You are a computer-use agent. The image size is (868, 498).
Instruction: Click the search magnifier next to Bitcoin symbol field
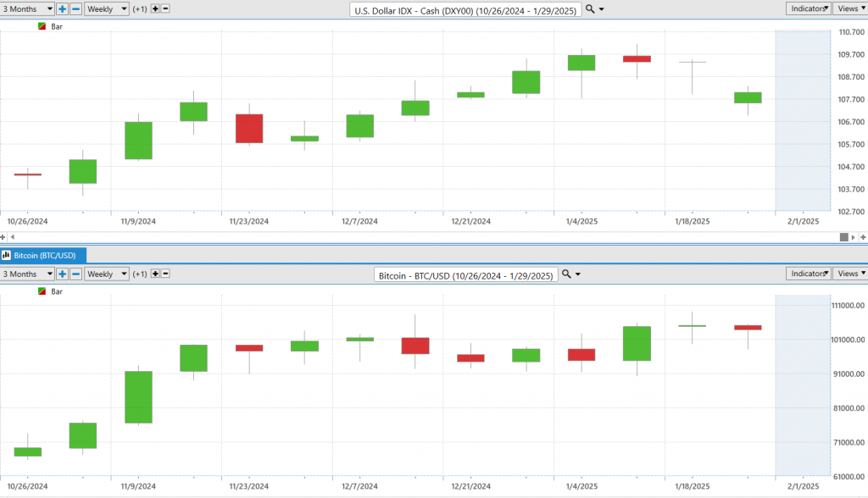coord(567,274)
